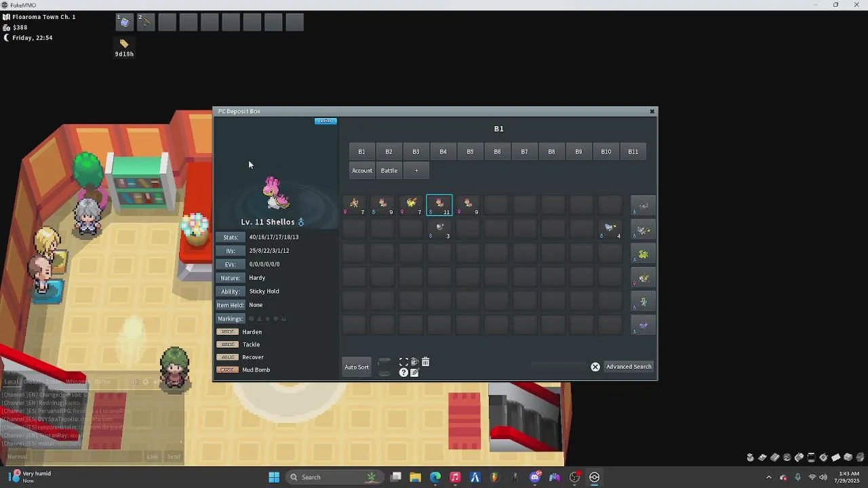Click the Sticky Hold ability text

(264, 291)
